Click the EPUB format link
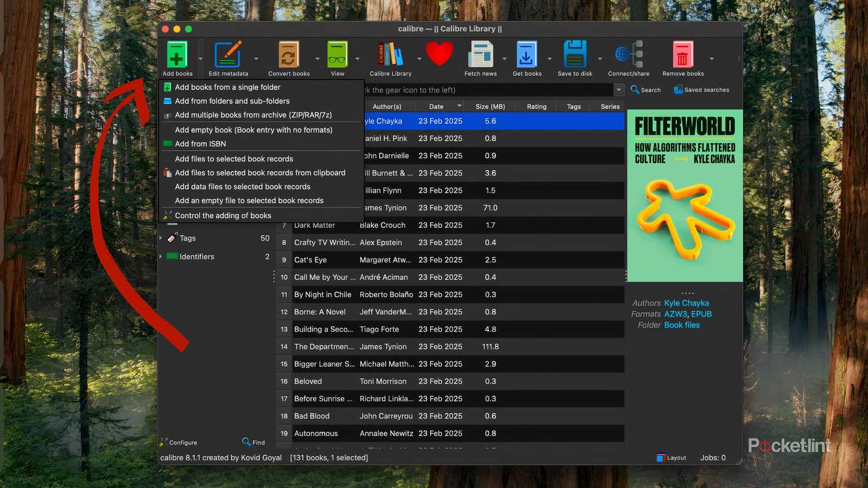868x488 pixels. pos(701,314)
